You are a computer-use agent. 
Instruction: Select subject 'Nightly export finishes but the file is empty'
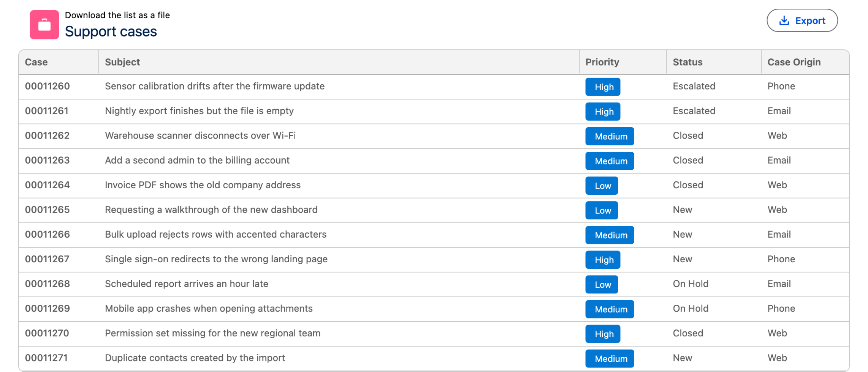pos(199,111)
